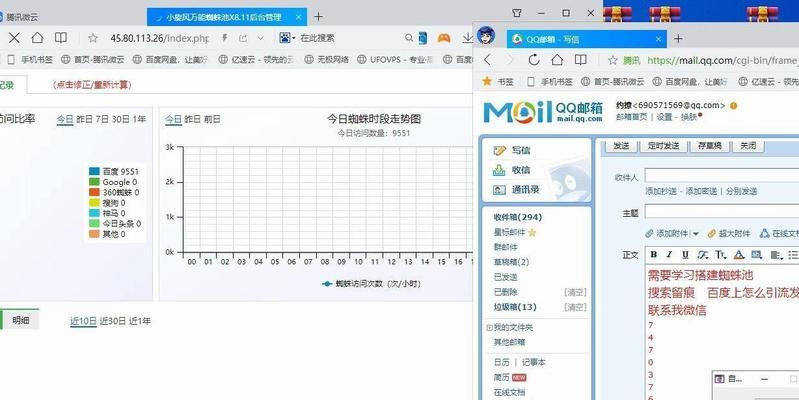Click the share icon beside the 45.80.113.26 address
Screen dimensions: 799x400
[x=243, y=38]
